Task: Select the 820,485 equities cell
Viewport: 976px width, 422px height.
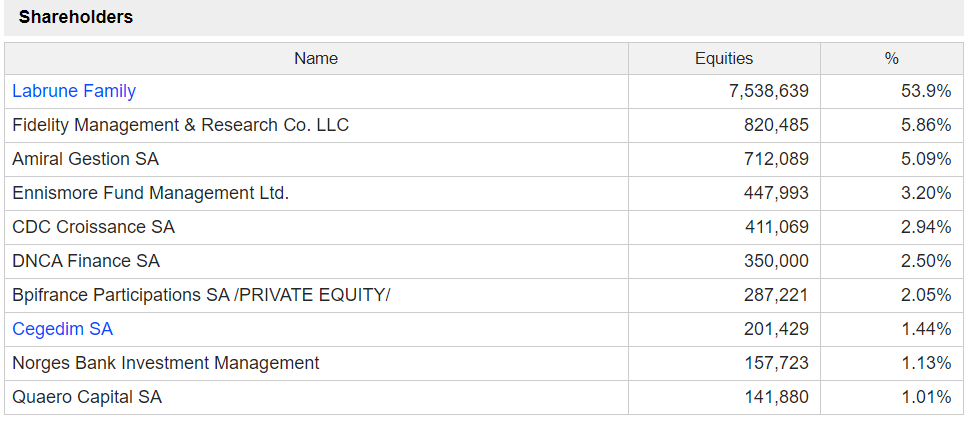Action: (x=776, y=125)
